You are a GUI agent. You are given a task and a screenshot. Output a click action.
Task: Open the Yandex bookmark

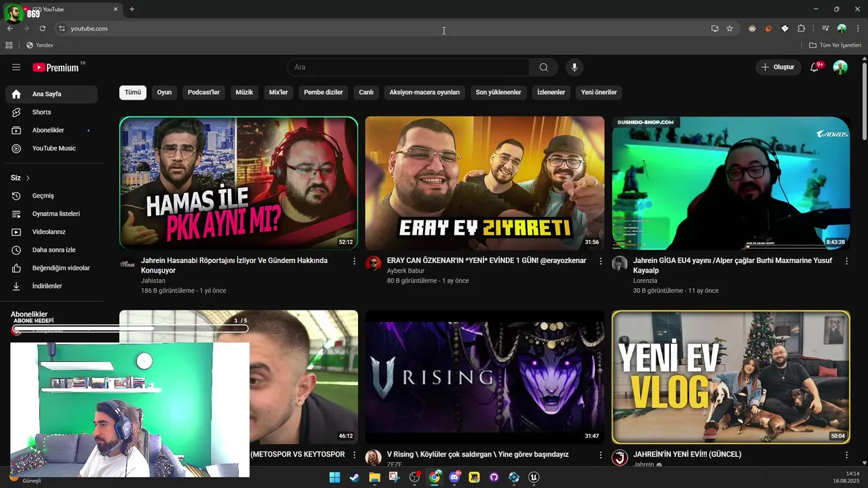pos(39,45)
